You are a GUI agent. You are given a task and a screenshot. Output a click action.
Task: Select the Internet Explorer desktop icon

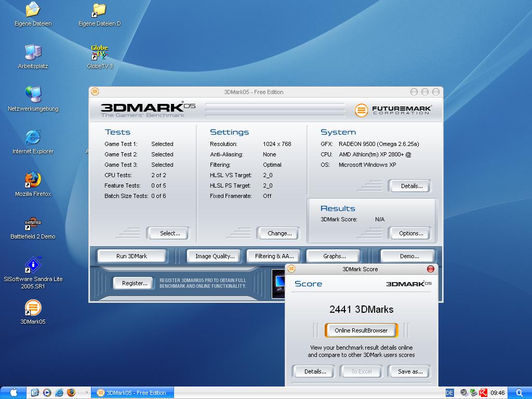[x=33, y=142]
